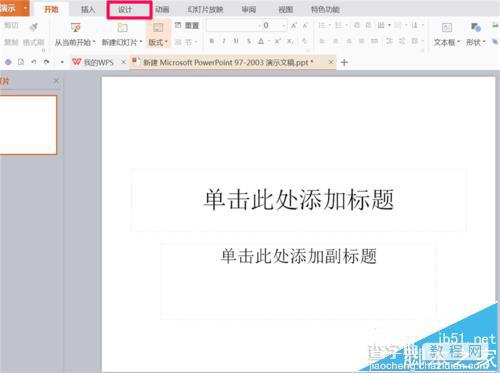Image resolution: width=500 pixels, height=373 pixels.
Task: Close the slide thumbnail panel
Action: [56, 80]
